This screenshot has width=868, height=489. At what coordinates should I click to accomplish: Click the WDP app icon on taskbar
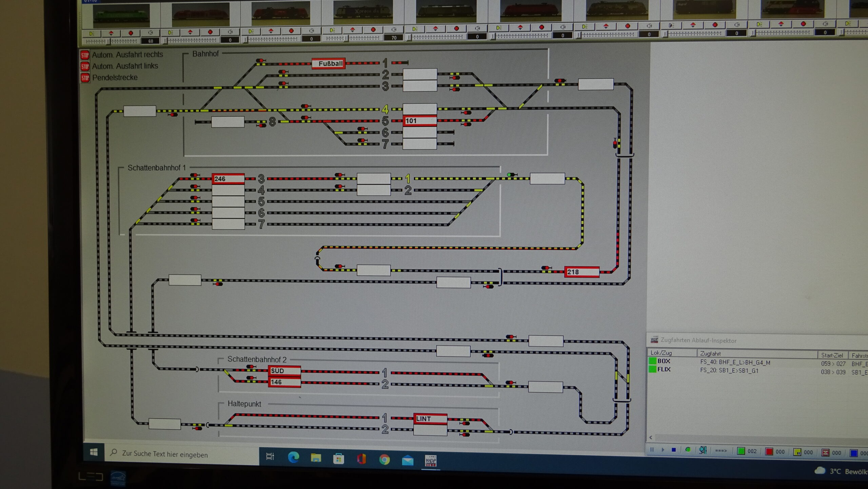(431, 461)
